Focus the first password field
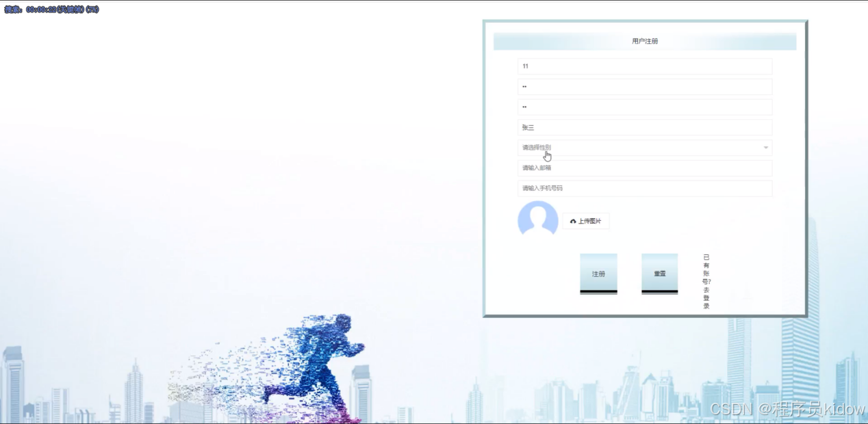868x424 pixels. pos(645,87)
